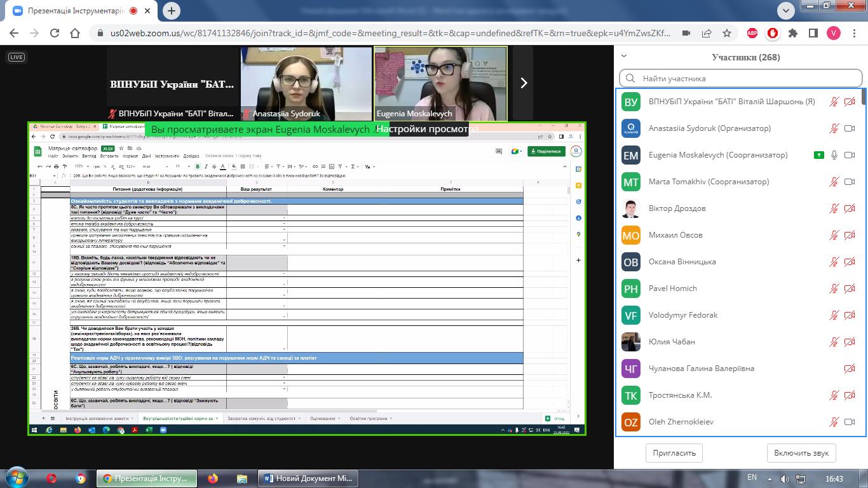Open the ABP extension icon
The width and height of the screenshot is (868, 488).
point(752,33)
